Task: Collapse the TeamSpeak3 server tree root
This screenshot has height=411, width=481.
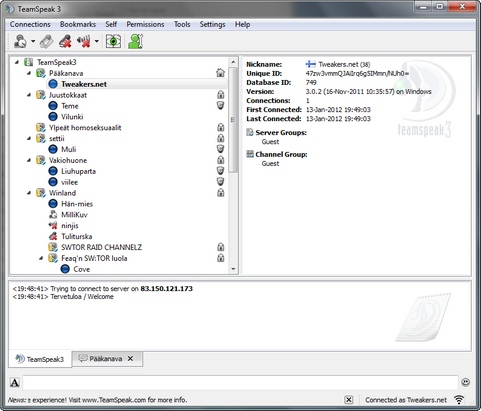Action: pyautogui.click(x=17, y=62)
